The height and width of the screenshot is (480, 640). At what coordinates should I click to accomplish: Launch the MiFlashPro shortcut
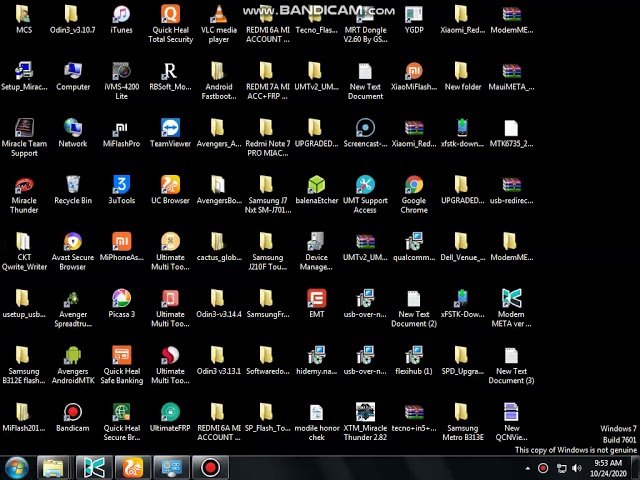pos(121,133)
